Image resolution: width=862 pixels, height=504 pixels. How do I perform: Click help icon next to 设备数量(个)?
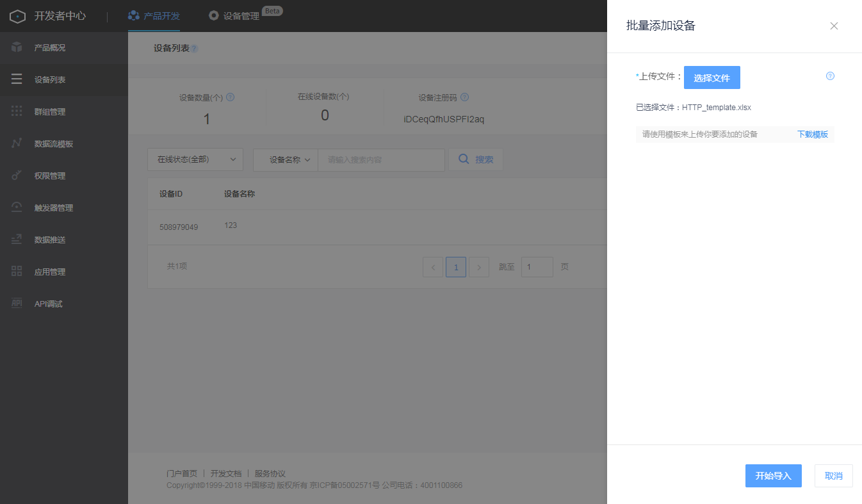tap(231, 97)
